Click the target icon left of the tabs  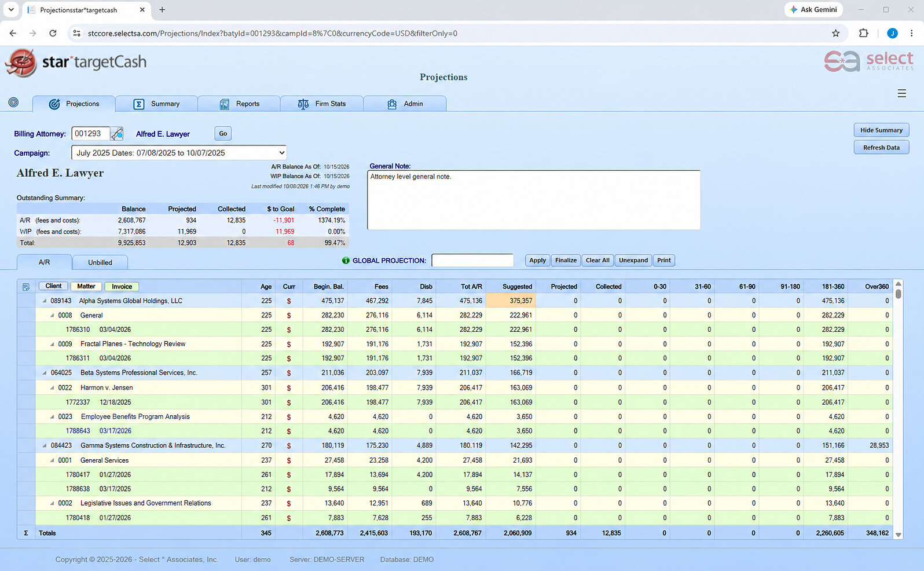13,103
